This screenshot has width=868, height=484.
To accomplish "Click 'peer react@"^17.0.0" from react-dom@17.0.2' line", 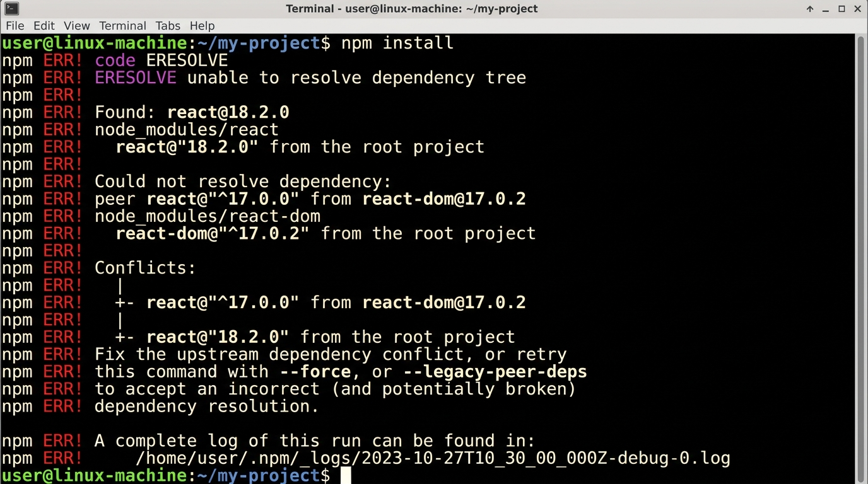I will pyautogui.click(x=310, y=199).
